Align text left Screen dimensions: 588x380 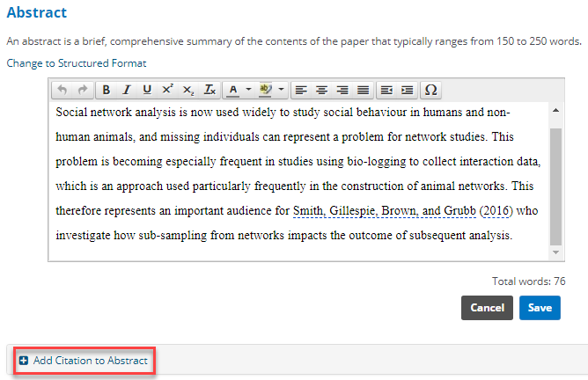pyautogui.click(x=301, y=90)
